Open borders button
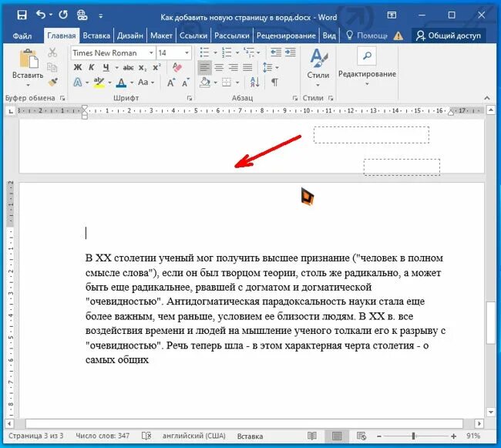501x448 pixels. 227,83
